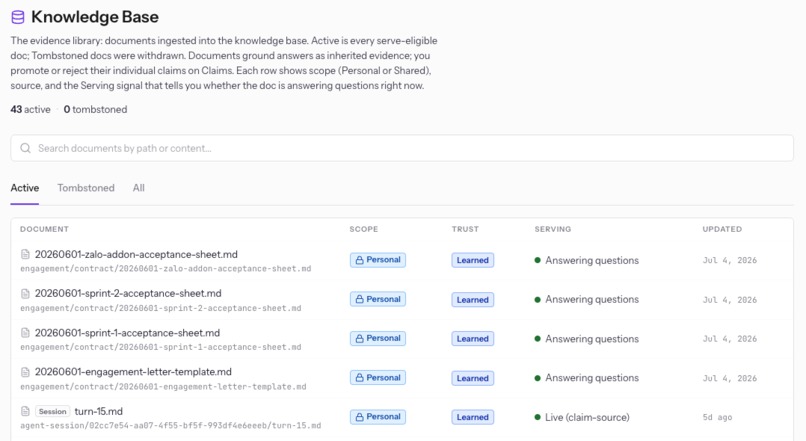Click the SCOPE column header
Screen dimensions: 806x441
[x=363, y=229]
